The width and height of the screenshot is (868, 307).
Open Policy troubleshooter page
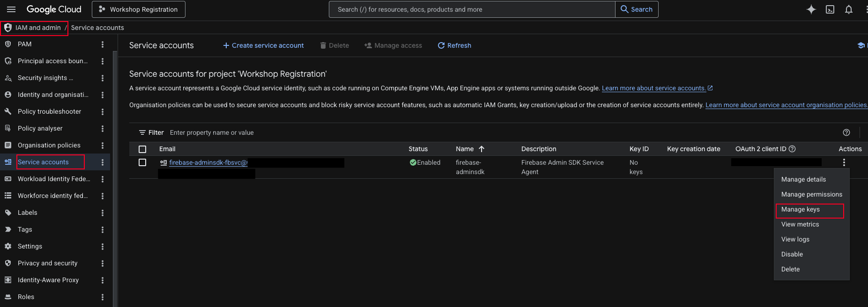49,111
